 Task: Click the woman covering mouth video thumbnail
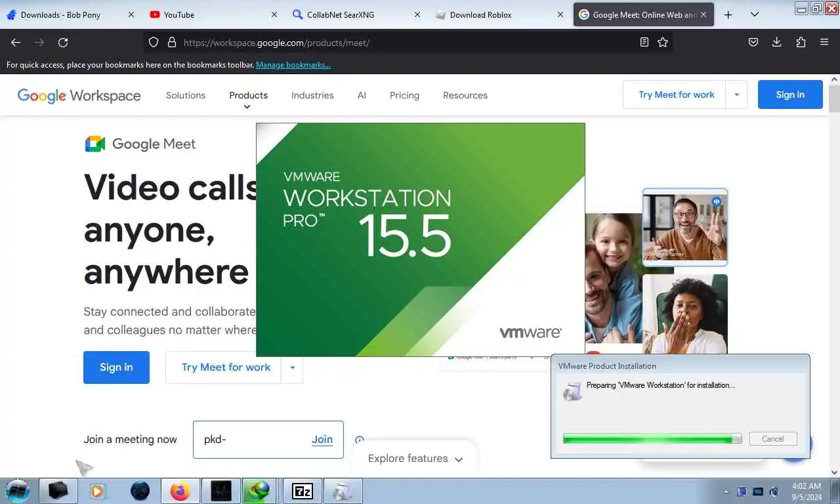[x=685, y=314]
